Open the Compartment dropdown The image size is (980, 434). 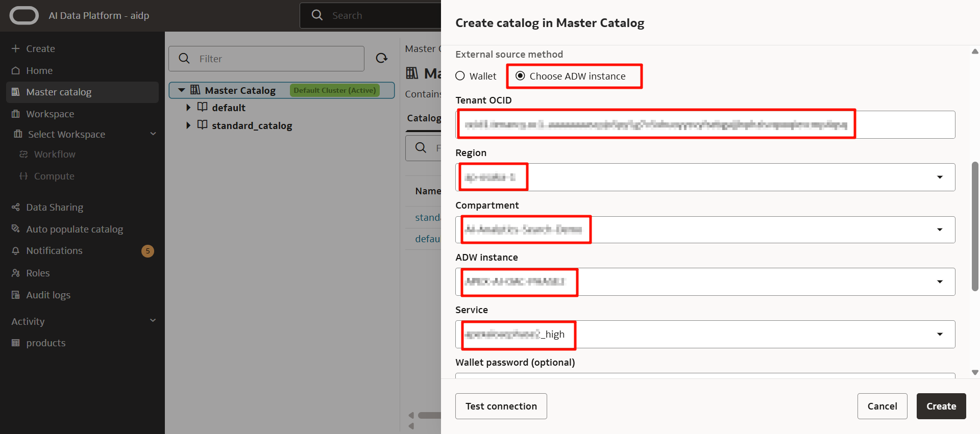(705, 229)
